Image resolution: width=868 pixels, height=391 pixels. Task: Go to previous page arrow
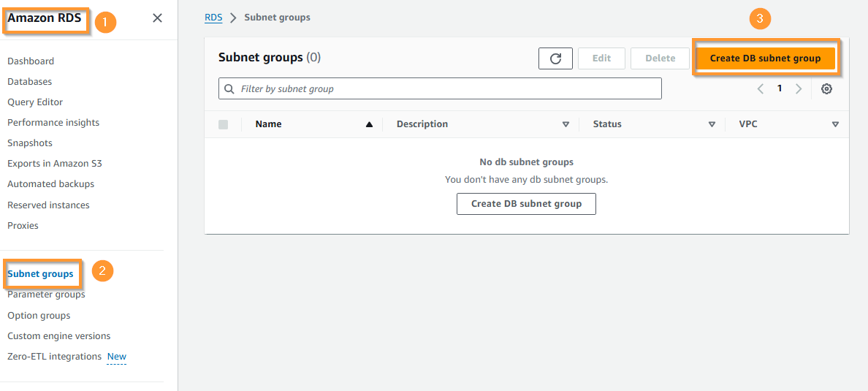click(x=761, y=88)
